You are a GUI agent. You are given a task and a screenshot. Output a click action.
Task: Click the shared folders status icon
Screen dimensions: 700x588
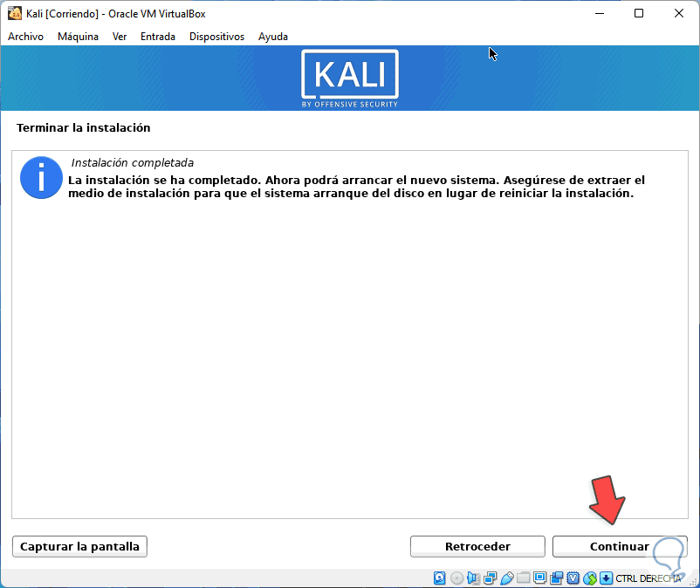523,578
